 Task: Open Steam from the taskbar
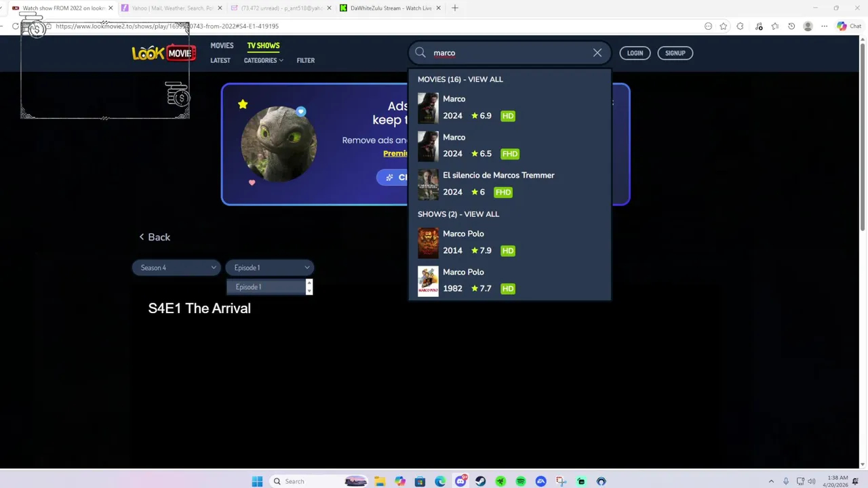(480, 481)
